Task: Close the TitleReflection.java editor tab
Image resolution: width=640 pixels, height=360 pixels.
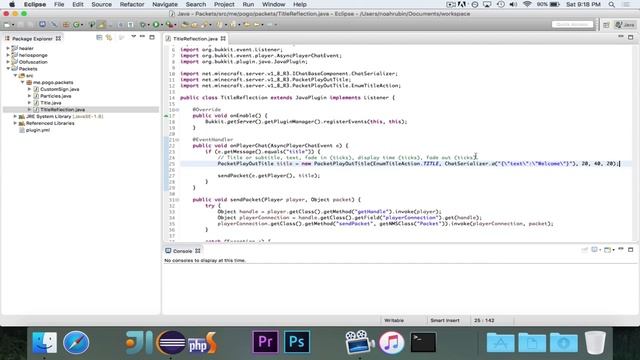Action: pos(223,38)
